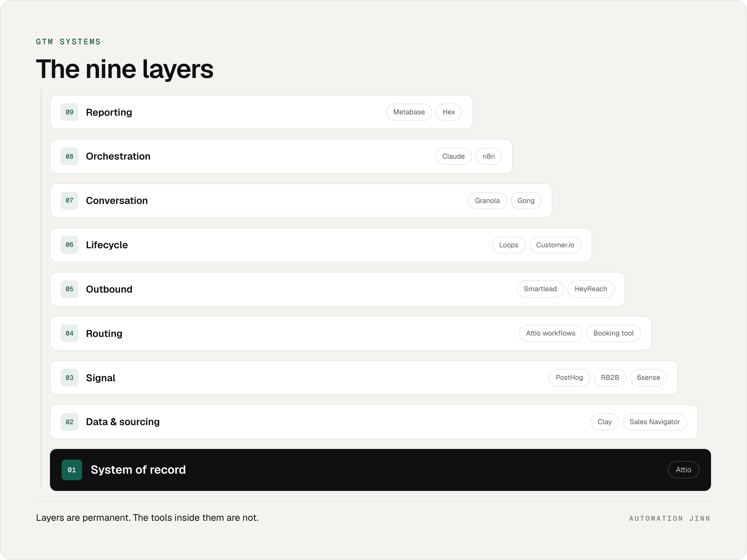Choose the Claude chip in Orchestration
This screenshot has width=747, height=560.
tap(454, 156)
